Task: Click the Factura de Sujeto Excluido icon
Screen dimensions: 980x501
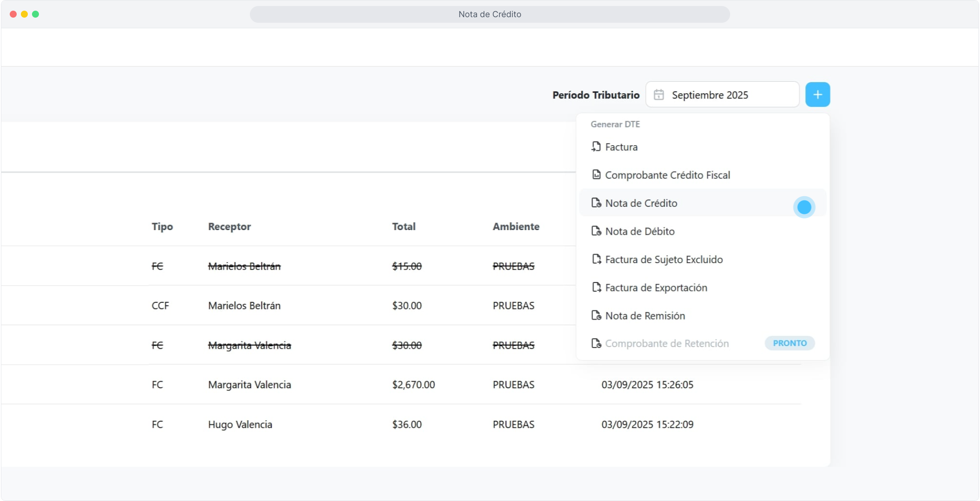Action: pyautogui.click(x=596, y=259)
